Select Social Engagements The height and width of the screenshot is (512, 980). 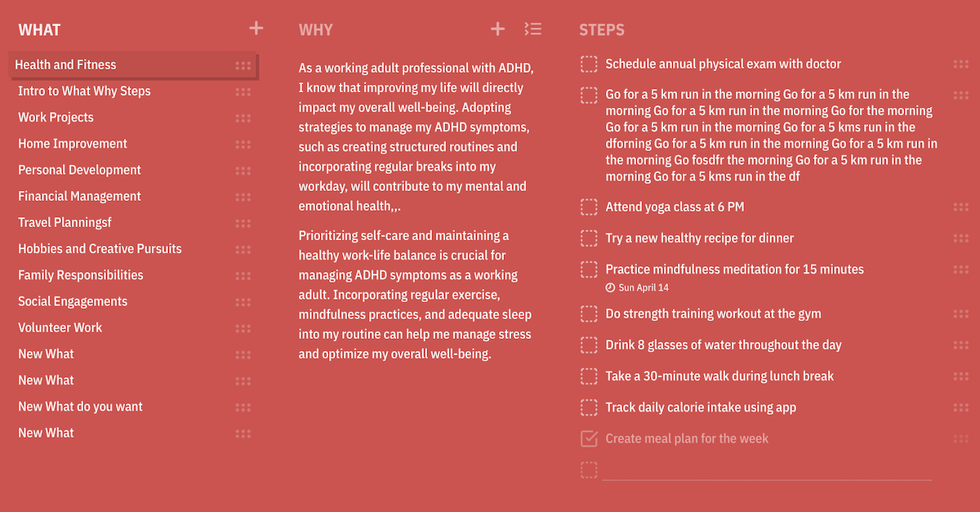(73, 301)
